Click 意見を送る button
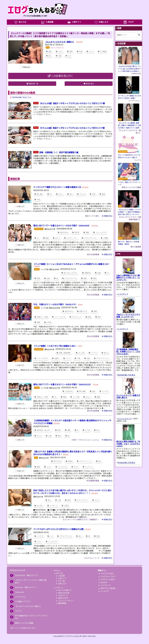149x644 pixels. click(x=89, y=84)
